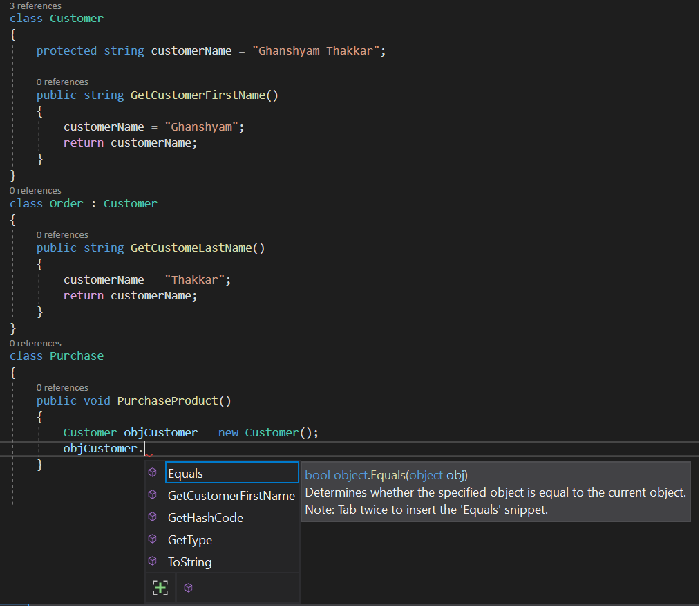Click the cube icon beside GetHashCode

152,517
